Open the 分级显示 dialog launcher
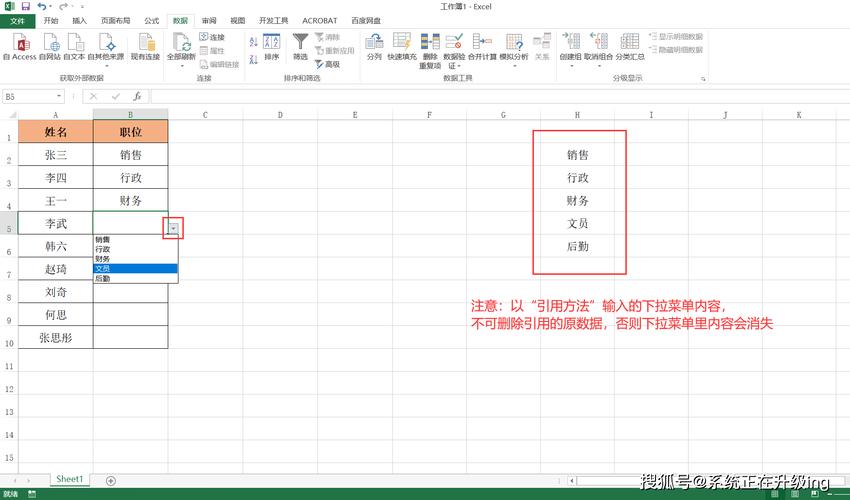 click(703, 79)
